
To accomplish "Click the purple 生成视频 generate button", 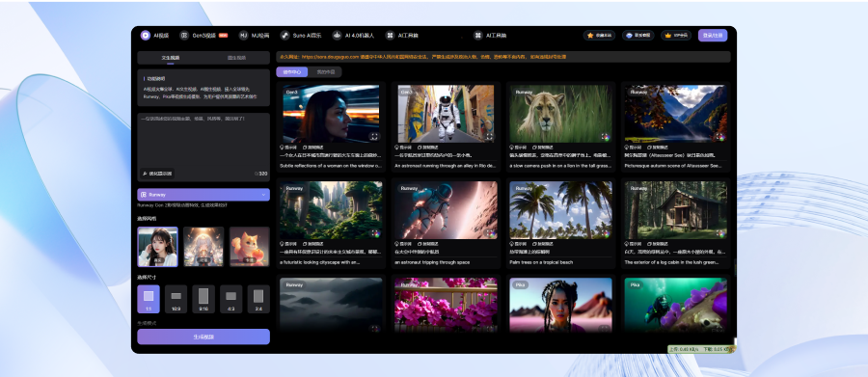I will [x=203, y=337].
